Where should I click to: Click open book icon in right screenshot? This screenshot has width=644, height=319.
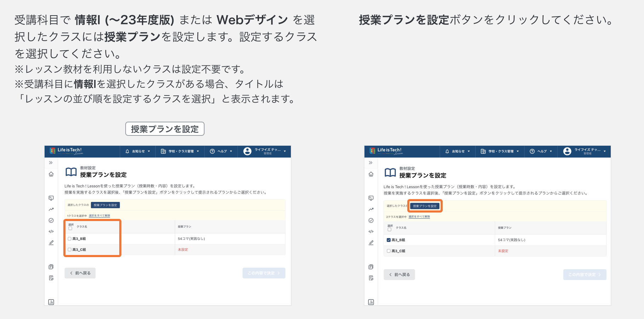[x=390, y=173]
